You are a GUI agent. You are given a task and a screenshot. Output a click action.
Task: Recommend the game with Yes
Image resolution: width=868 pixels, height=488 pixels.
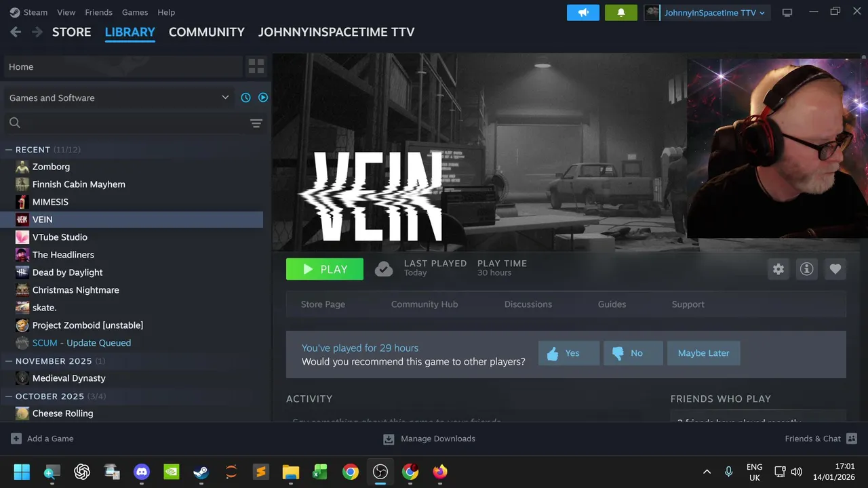click(x=569, y=353)
